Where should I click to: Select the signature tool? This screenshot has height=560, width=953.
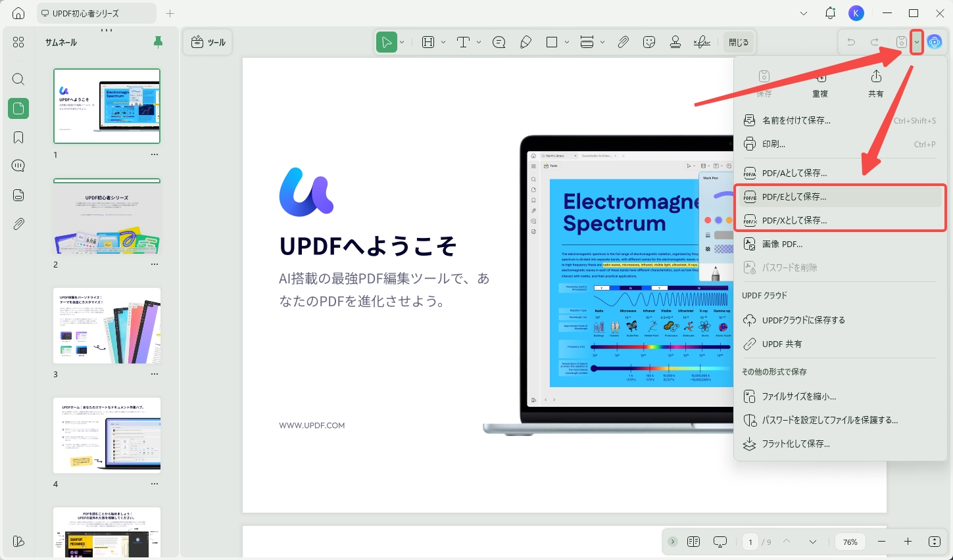(x=702, y=41)
